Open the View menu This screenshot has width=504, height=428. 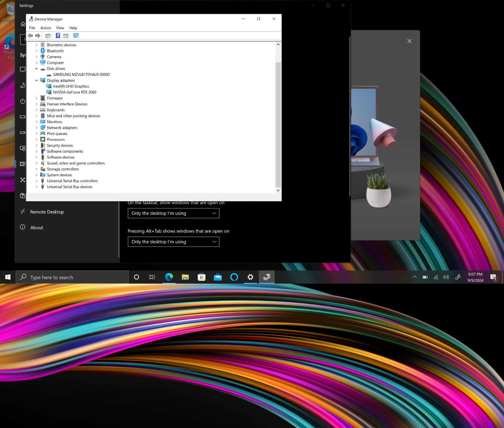click(60, 28)
